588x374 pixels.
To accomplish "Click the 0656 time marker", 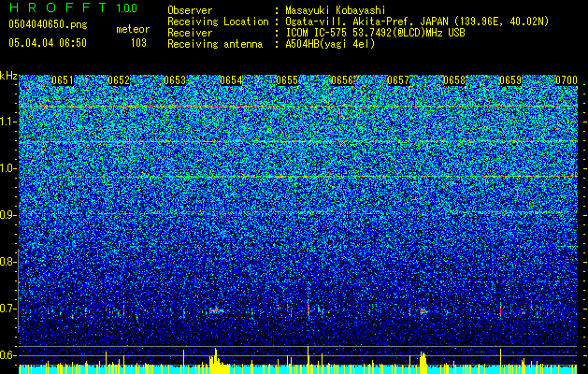I will (342, 80).
